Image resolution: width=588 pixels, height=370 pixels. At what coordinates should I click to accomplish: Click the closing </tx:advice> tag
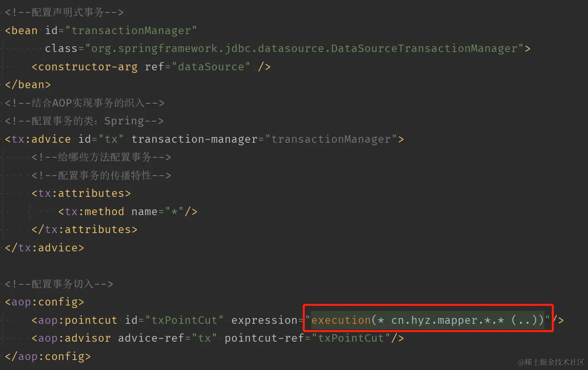(x=45, y=248)
